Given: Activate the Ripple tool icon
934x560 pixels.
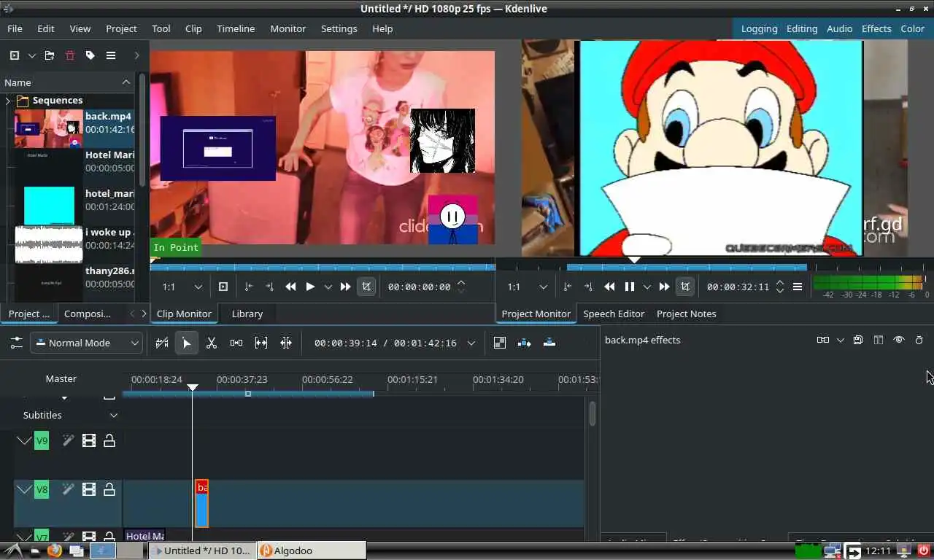Looking at the screenshot, I should pyautogui.click(x=286, y=343).
